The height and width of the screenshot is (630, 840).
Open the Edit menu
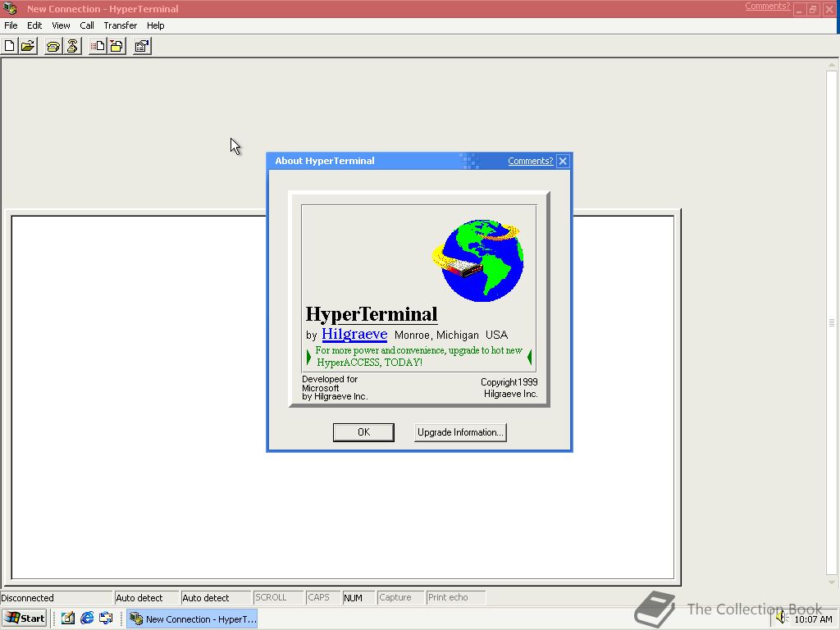coord(34,25)
